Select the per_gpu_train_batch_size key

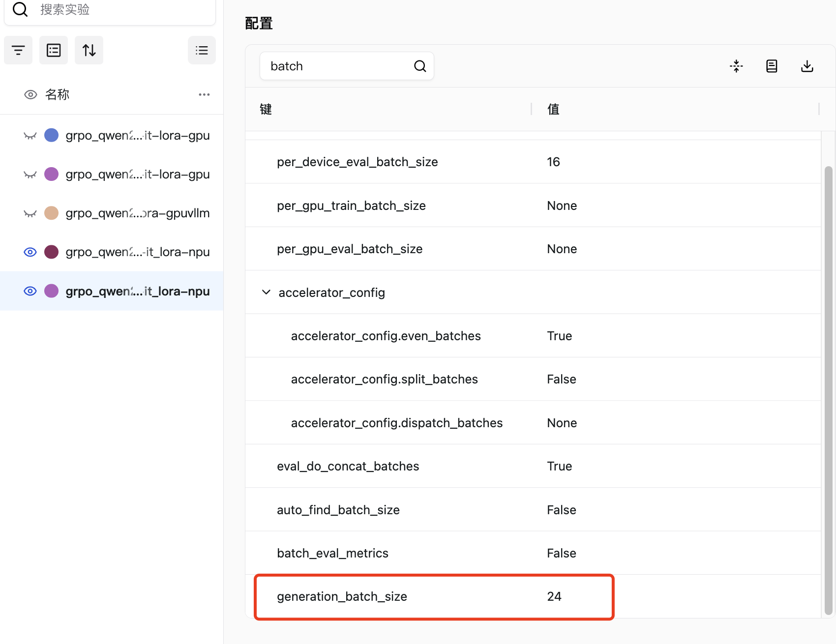point(351,205)
